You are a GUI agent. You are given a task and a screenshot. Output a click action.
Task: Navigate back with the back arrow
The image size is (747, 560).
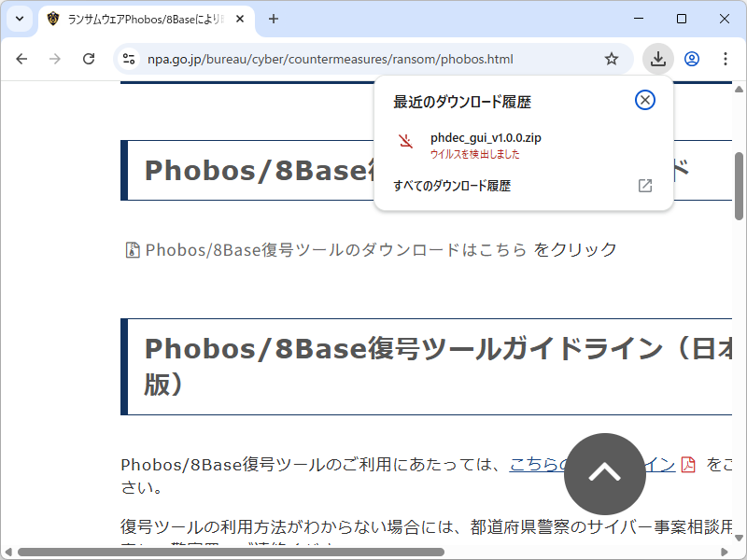[21, 58]
